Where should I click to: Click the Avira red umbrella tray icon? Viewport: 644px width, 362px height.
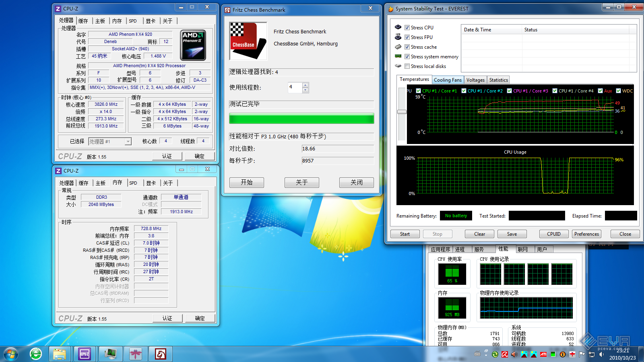[505, 354]
